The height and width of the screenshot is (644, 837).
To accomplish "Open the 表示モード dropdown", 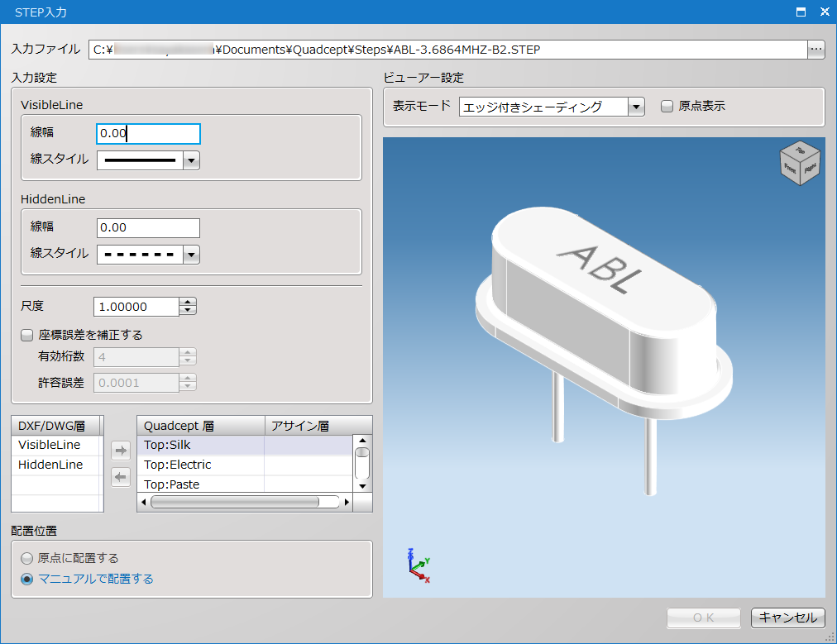I will pyautogui.click(x=635, y=107).
